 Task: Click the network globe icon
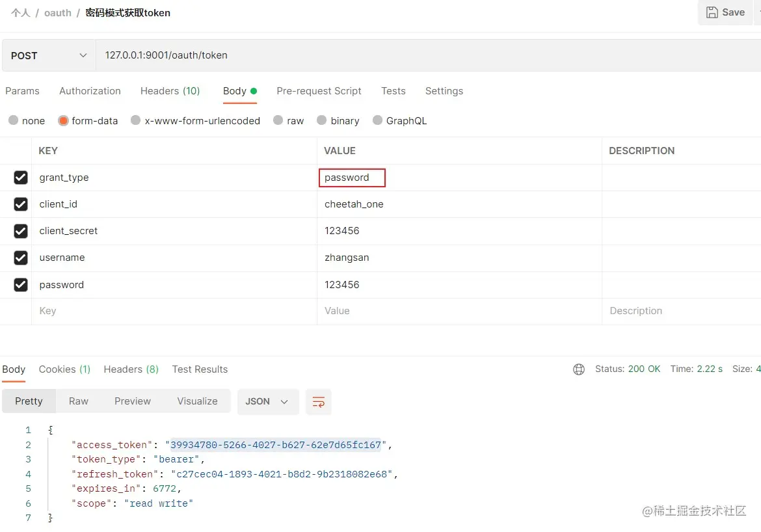tap(578, 369)
